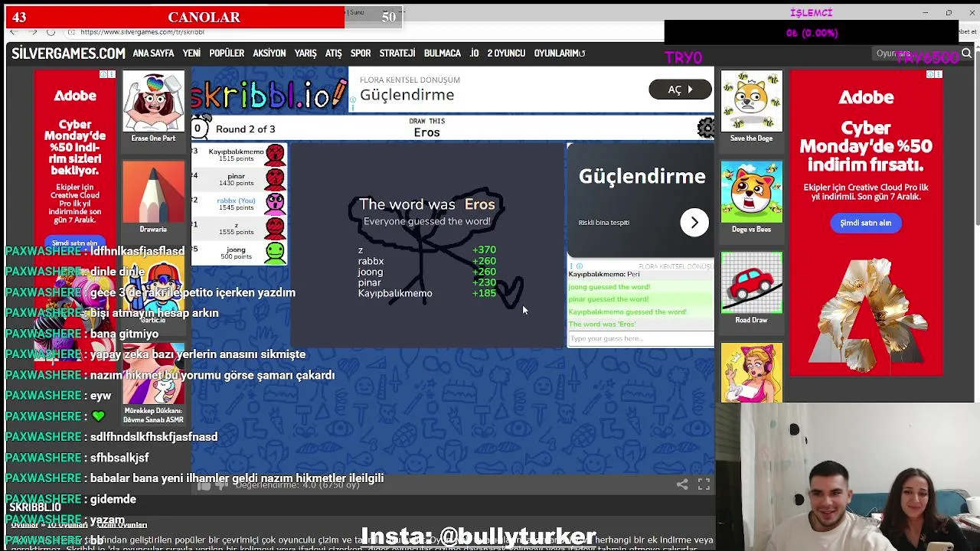Viewport: 980px width, 551px height.
Task: Open the Erase One Part game
Action: (153, 107)
